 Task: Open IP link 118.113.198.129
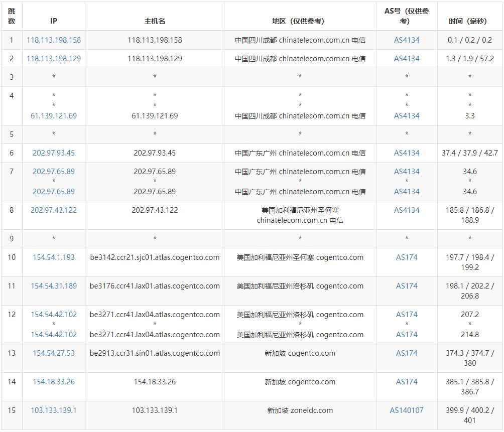pyautogui.click(x=54, y=59)
